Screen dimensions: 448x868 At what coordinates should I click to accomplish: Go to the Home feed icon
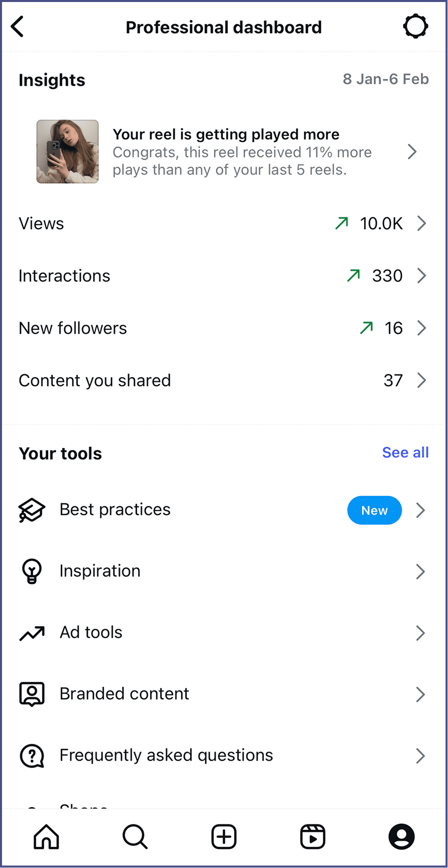(46, 836)
